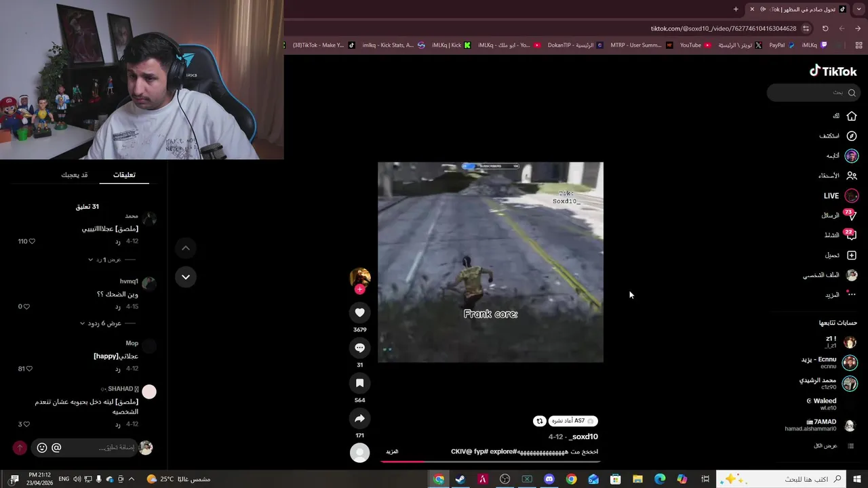This screenshot has width=868, height=488.
Task: Switch to the تعليقات comments tab
Action: tap(124, 175)
